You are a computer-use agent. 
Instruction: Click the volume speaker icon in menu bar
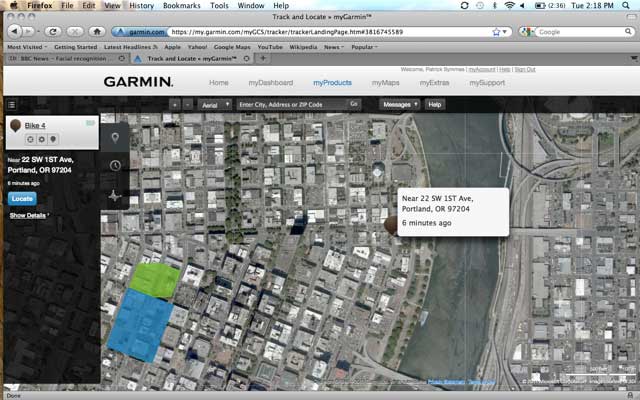(x=522, y=5)
